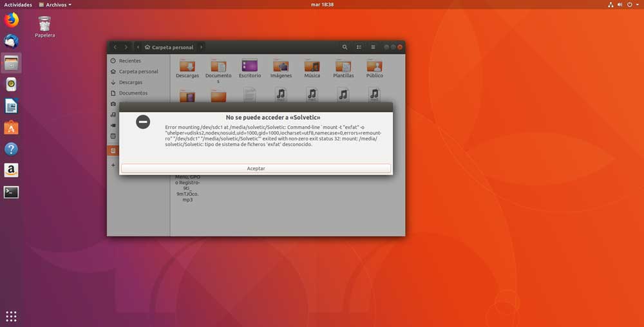The width and height of the screenshot is (644, 327).
Task: Click right path bar arrow
Action: [x=201, y=47]
